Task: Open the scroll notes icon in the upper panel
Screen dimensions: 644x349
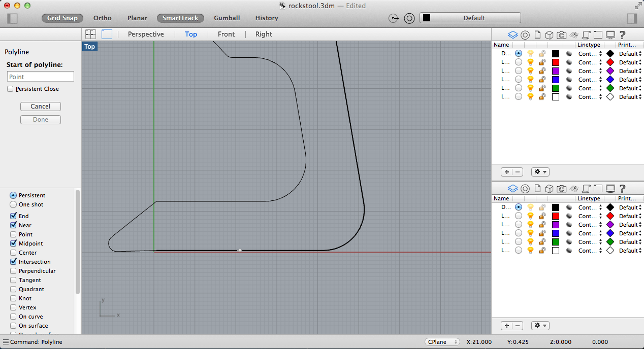Action: 586,35
